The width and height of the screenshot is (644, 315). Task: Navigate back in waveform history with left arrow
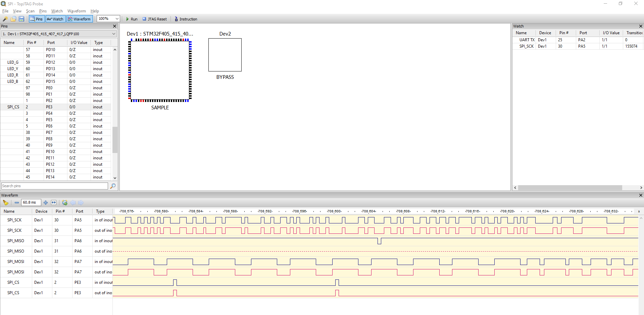click(x=73, y=203)
